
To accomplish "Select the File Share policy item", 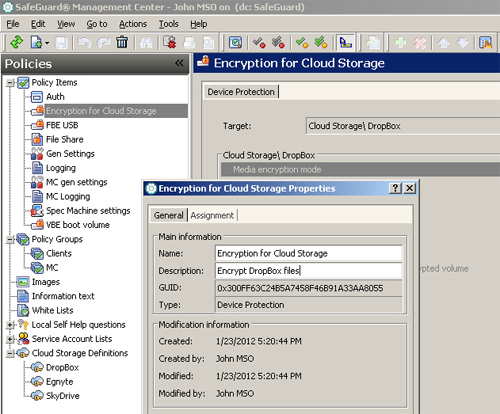I will click(65, 139).
